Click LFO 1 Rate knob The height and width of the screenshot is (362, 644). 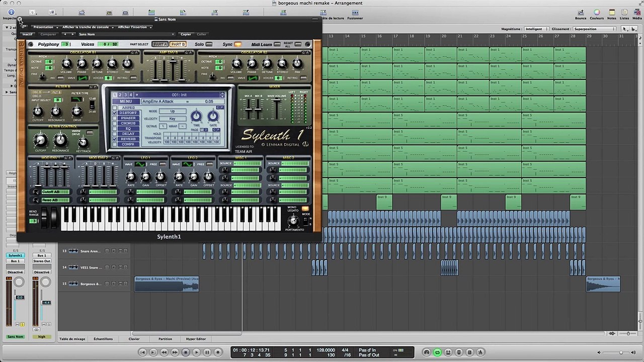[131, 176]
